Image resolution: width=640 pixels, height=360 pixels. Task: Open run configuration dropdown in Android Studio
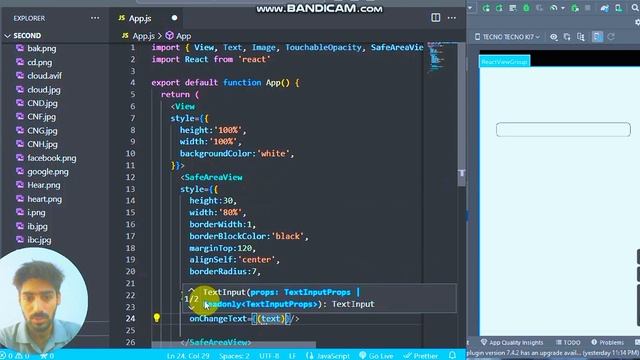tap(470, 8)
